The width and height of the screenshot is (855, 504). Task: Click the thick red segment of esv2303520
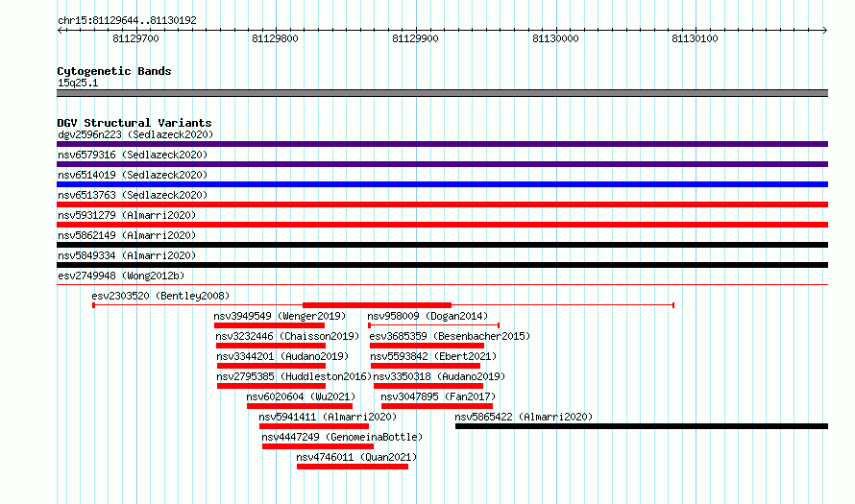(x=377, y=305)
